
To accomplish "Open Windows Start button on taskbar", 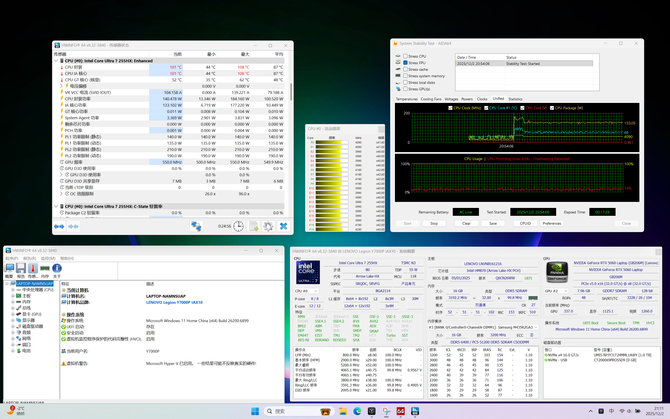I will (255, 410).
